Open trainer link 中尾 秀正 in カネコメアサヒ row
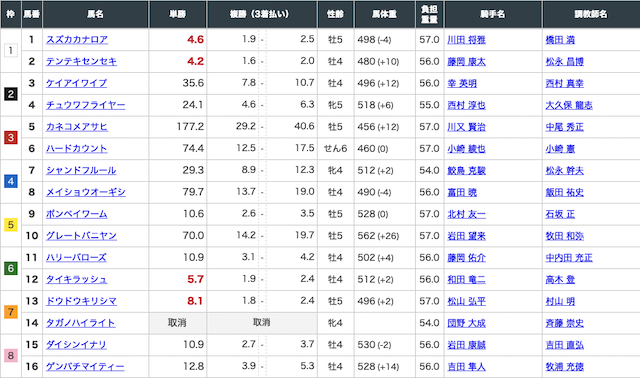This screenshot has height=378, width=640. point(564,127)
